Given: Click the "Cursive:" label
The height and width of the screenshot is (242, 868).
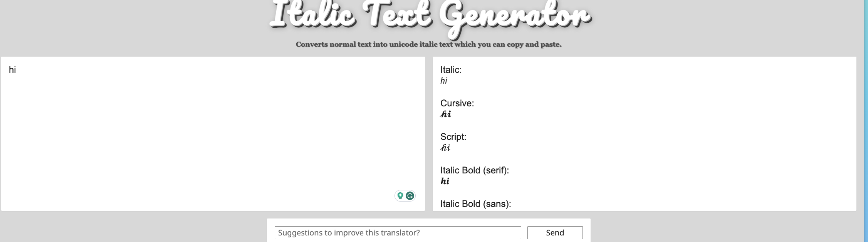Looking at the screenshot, I should (457, 103).
